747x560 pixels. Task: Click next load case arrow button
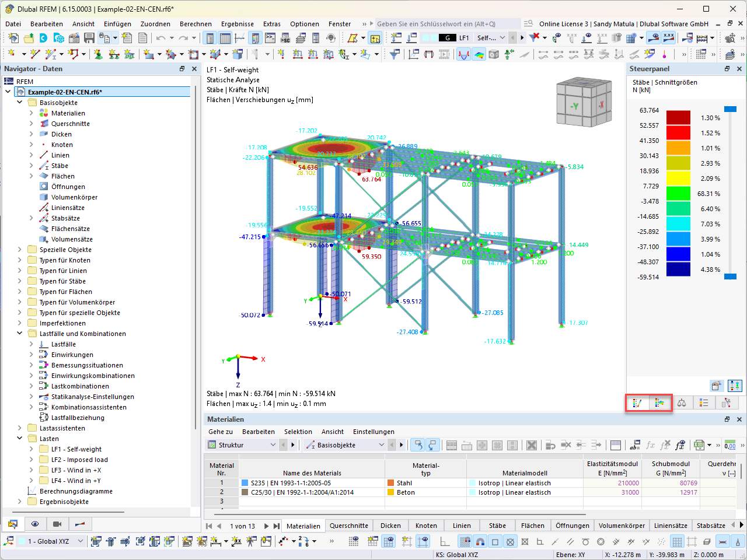(x=522, y=38)
